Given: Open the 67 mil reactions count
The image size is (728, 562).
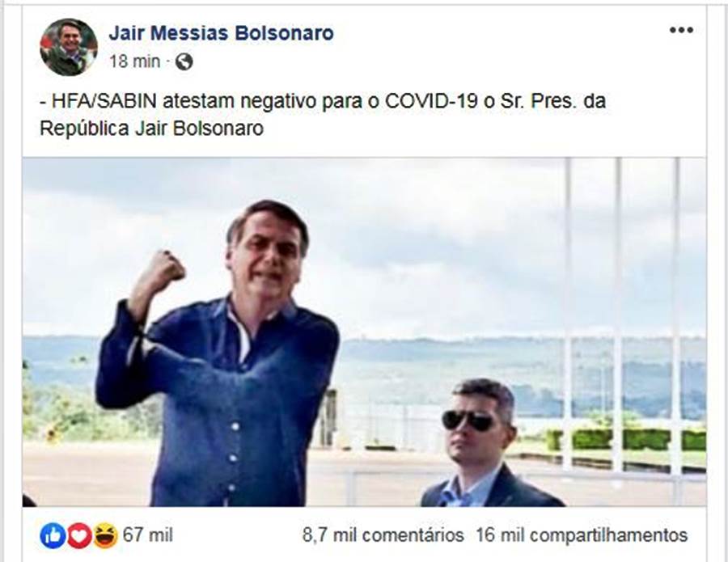Looking at the screenshot, I should (148, 535).
